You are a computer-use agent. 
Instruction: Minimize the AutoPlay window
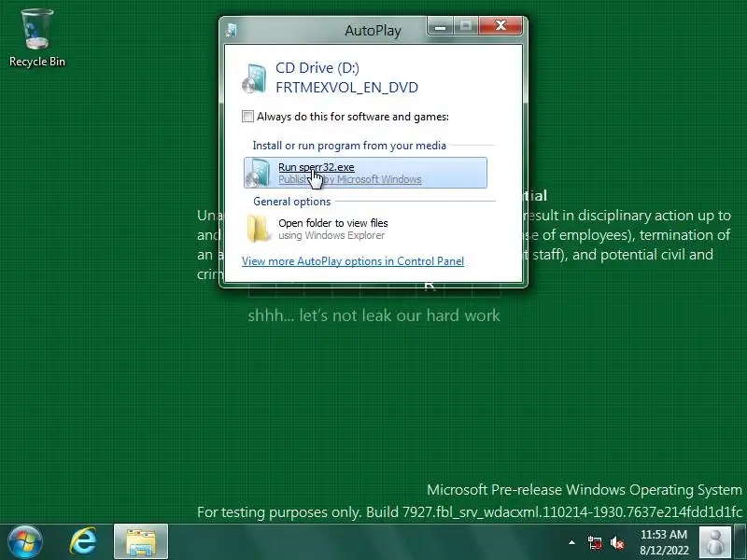tap(440, 26)
